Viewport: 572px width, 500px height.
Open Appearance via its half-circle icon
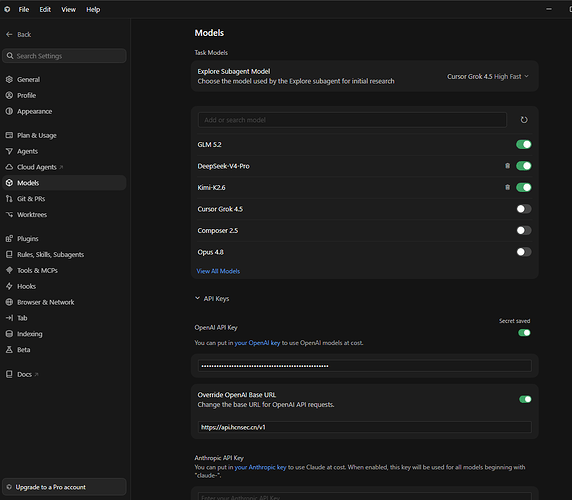point(9,111)
